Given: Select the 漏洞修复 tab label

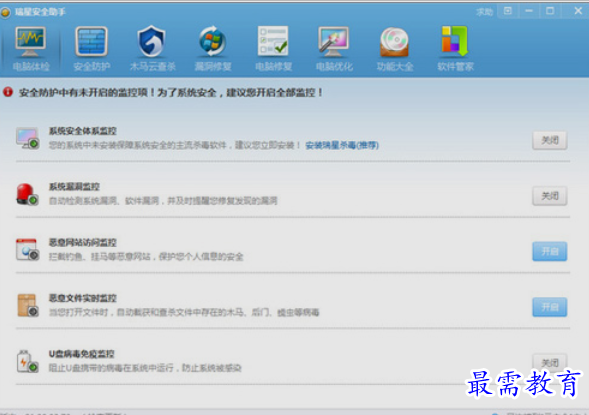Looking at the screenshot, I should tap(213, 67).
